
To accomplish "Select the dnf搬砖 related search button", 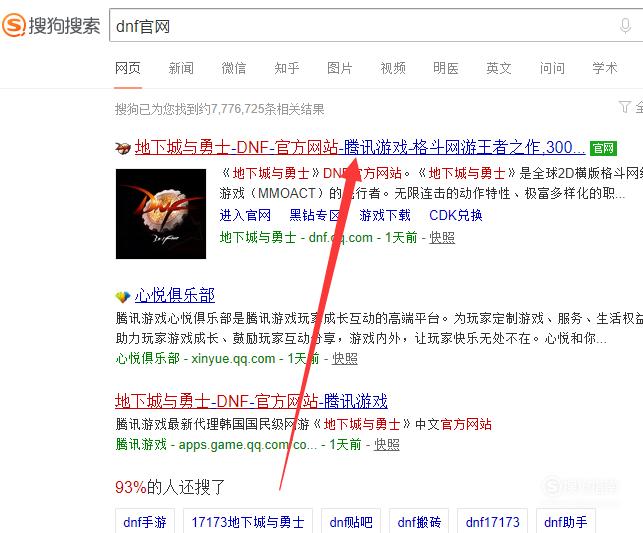I will tap(419, 522).
